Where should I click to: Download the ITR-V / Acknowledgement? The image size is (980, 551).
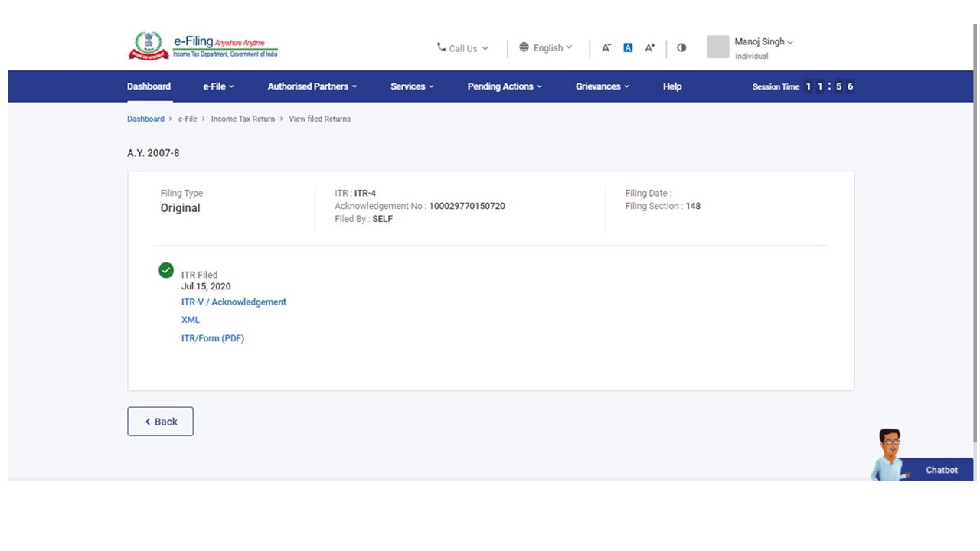[x=234, y=302]
